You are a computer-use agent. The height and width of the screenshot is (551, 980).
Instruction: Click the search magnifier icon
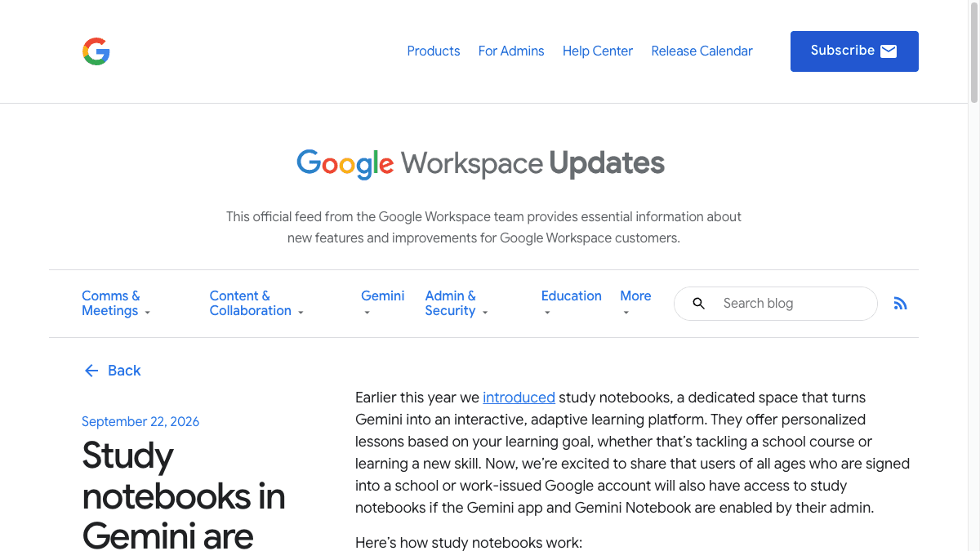[698, 304]
